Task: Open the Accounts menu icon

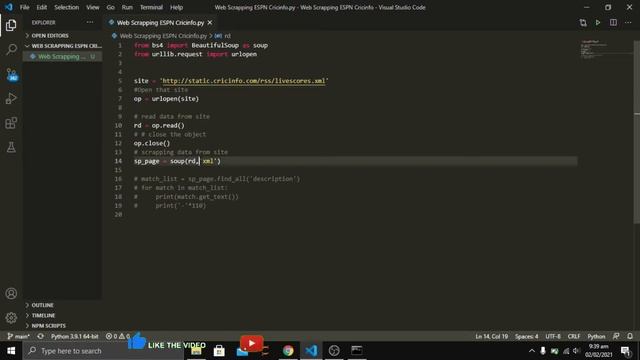Action: (x=11, y=293)
